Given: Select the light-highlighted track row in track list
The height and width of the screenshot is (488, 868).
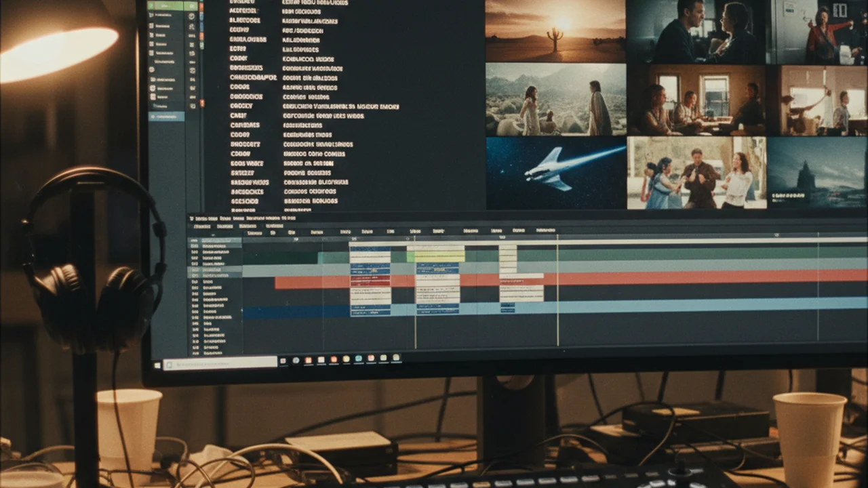Looking at the screenshot, I should click(x=214, y=269).
